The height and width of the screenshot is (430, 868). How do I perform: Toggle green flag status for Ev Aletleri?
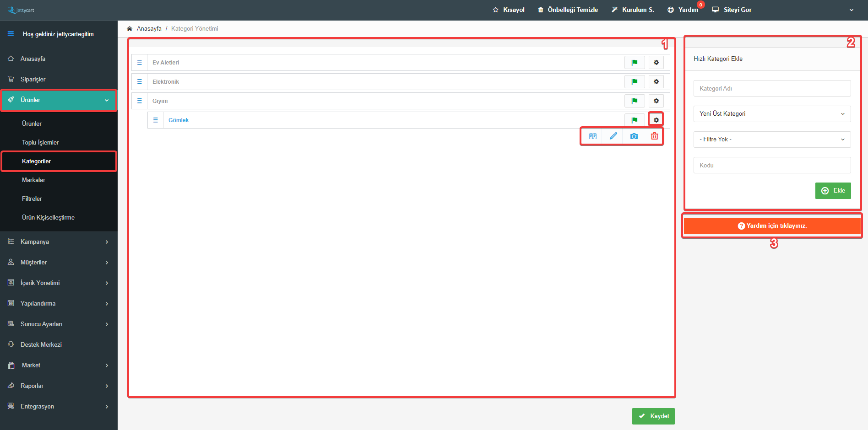635,63
